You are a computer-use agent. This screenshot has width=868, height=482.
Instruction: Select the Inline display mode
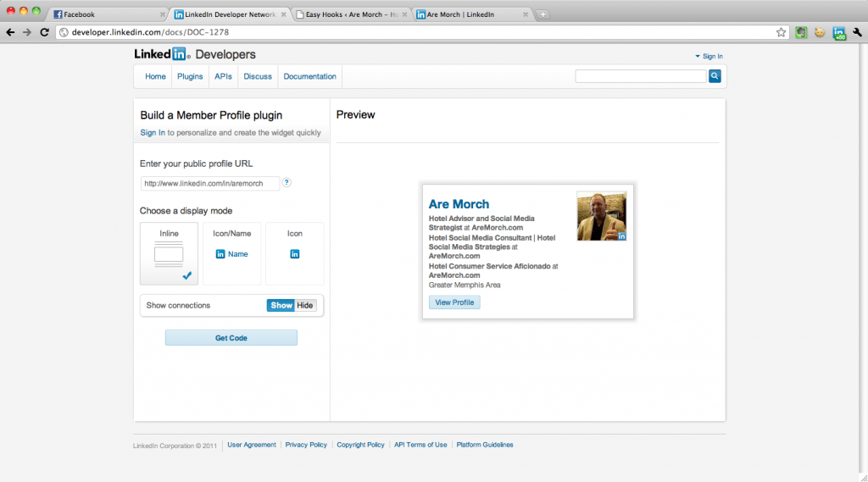coord(169,254)
